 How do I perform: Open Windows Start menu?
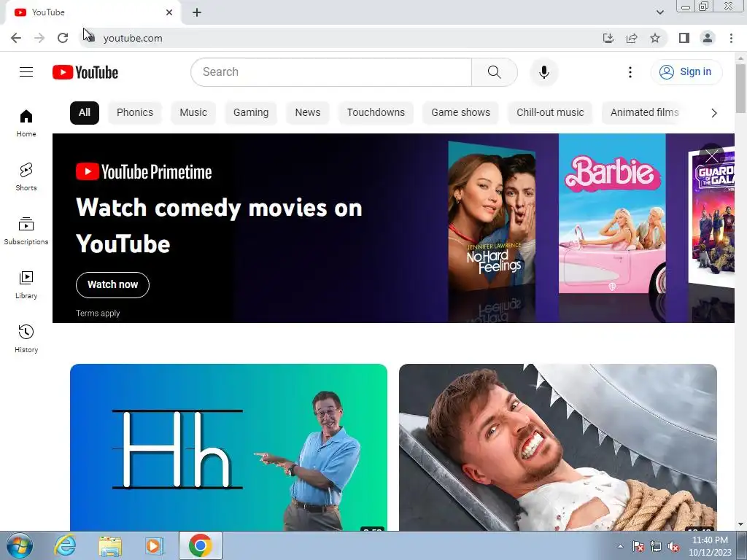[20, 545]
